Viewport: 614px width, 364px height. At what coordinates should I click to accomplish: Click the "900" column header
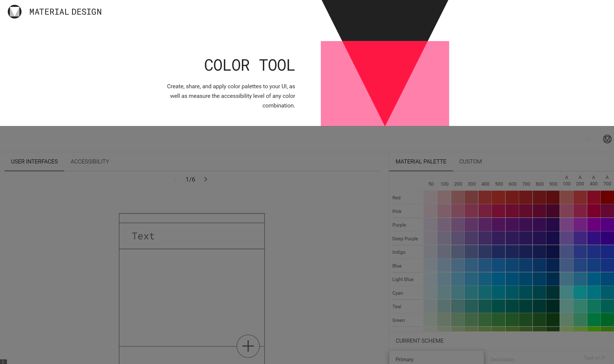(553, 184)
